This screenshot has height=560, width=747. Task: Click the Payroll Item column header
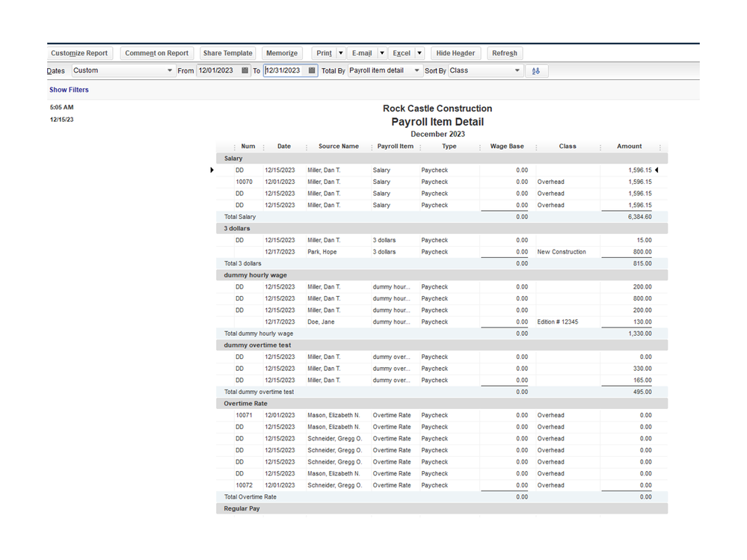[x=396, y=147]
